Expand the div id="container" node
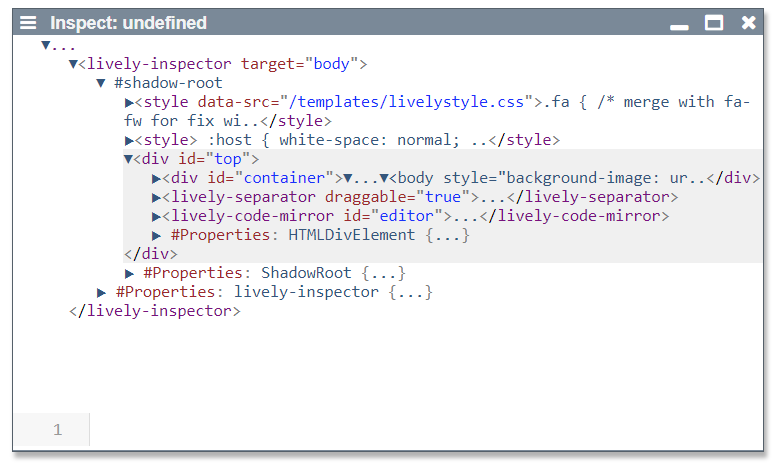777x468 pixels. [x=157, y=178]
